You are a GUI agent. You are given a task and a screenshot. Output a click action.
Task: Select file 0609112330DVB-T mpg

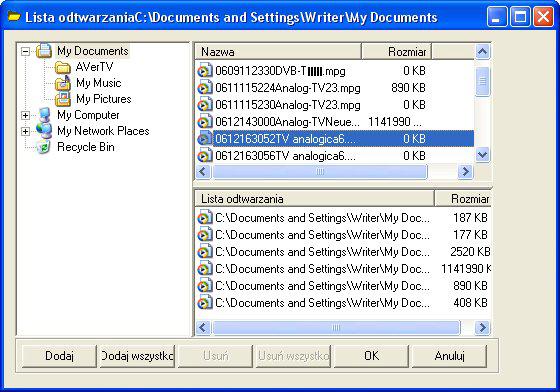pos(280,71)
